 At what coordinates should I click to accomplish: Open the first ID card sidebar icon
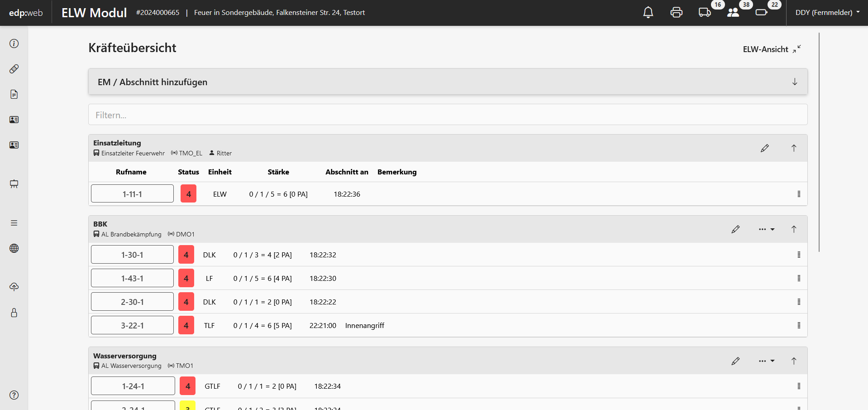[x=14, y=120]
